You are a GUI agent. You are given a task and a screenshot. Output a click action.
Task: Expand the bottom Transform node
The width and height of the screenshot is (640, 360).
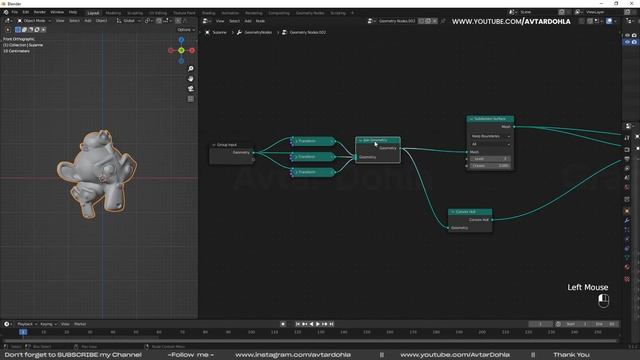296,172
